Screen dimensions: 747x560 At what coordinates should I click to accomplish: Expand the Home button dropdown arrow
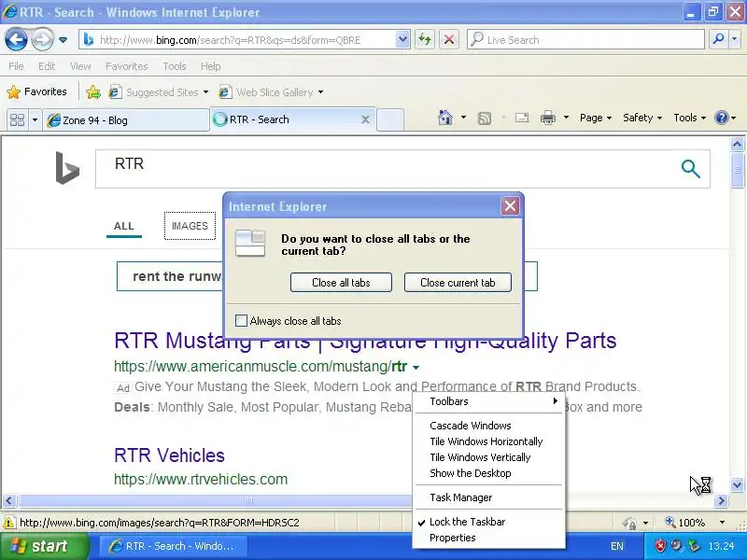point(463,118)
